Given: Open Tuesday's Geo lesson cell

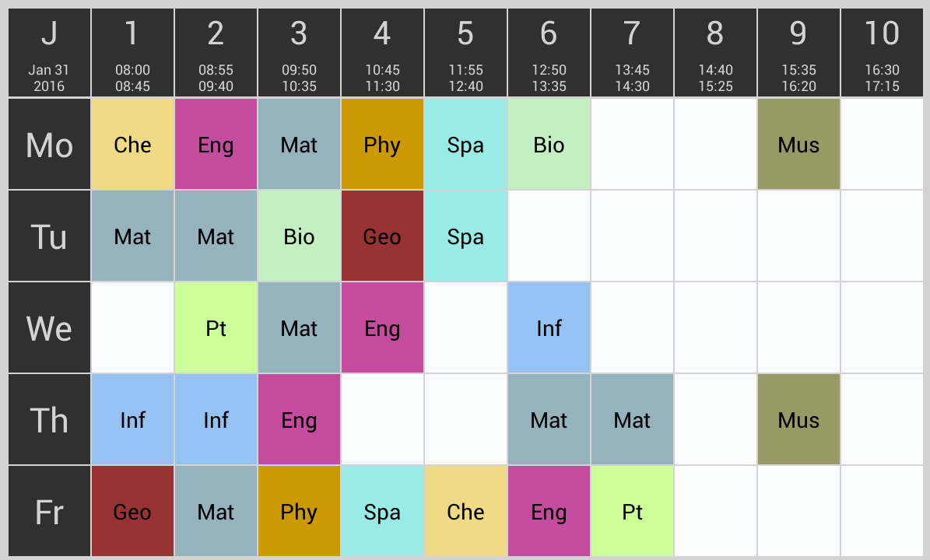Looking at the screenshot, I should pyautogui.click(x=382, y=236).
